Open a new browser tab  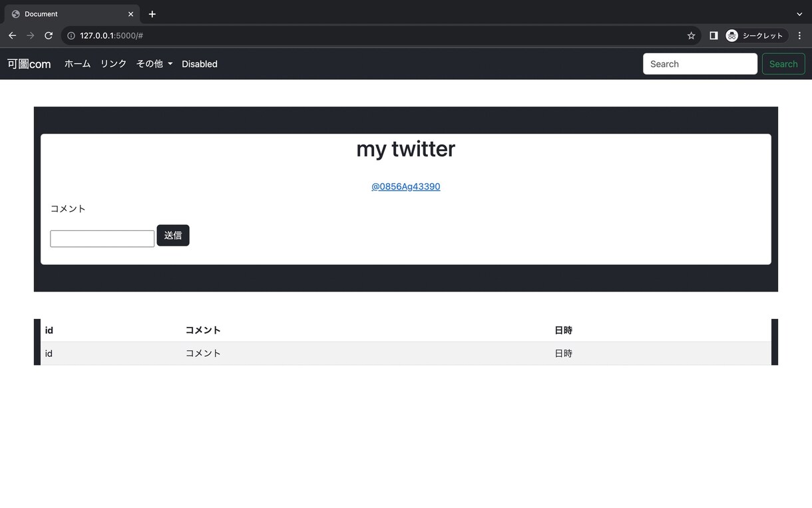tap(152, 14)
